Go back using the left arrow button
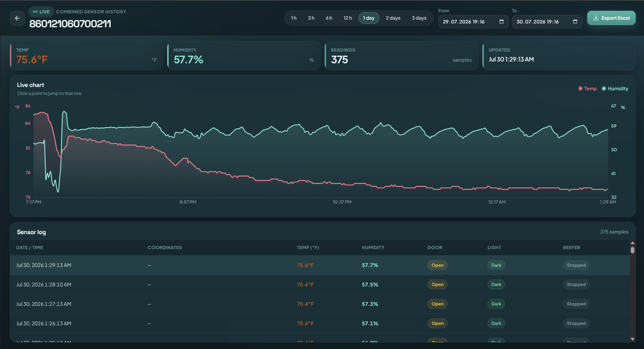The height and width of the screenshot is (349, 644). point(17,18)
